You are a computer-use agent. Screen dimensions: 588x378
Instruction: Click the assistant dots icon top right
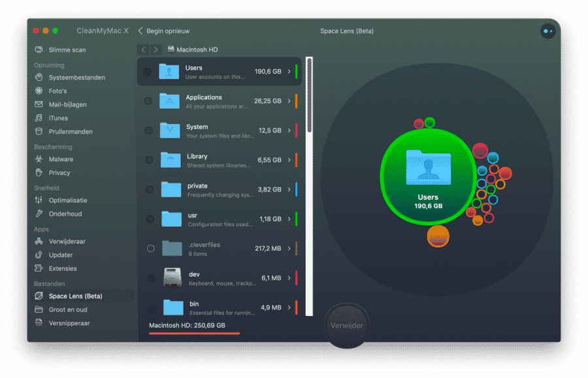click(x=548, y=31)
